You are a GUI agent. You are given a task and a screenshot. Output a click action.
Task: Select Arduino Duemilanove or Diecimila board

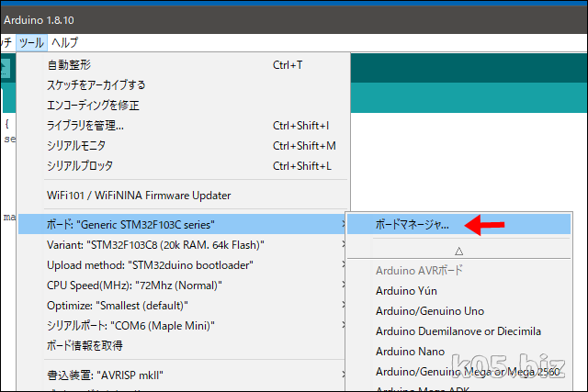[x=458, y=331]
